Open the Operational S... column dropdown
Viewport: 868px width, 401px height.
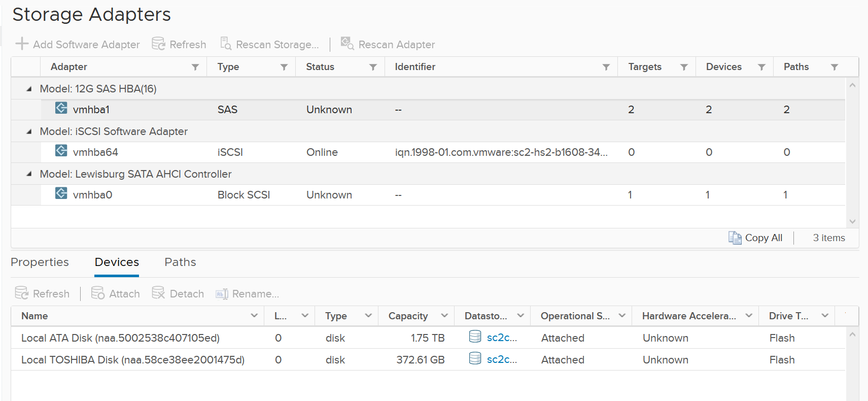622,316
